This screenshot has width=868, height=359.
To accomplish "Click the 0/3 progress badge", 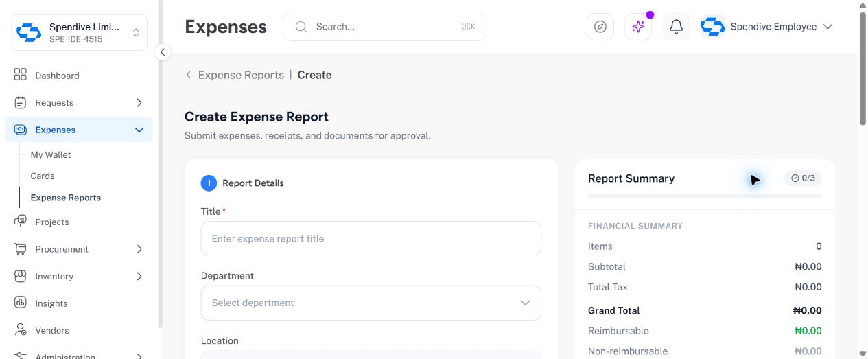I will pyautogui.click(x=803, y=178).
